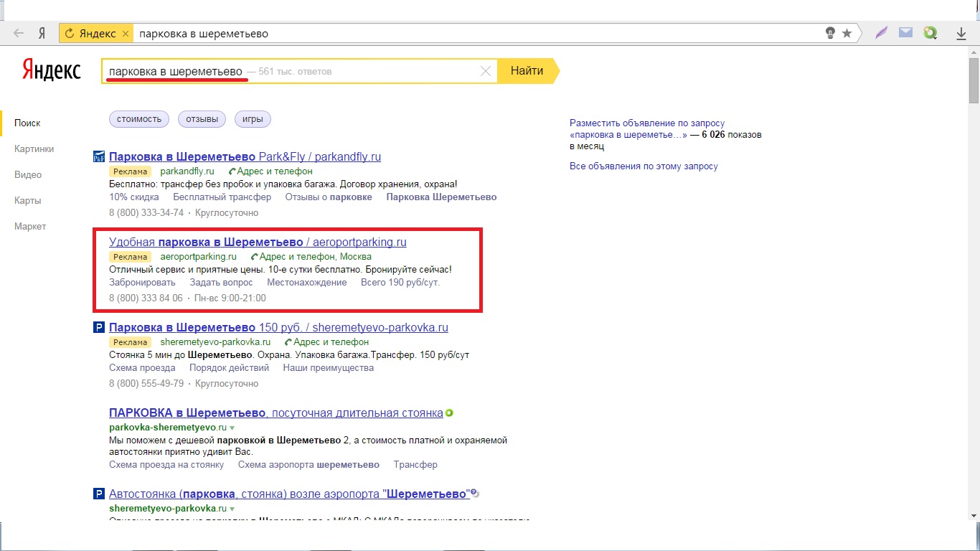980x551 pixels.
Task: Open the 'Забронировать' sitelink
Action: (142, 283)
